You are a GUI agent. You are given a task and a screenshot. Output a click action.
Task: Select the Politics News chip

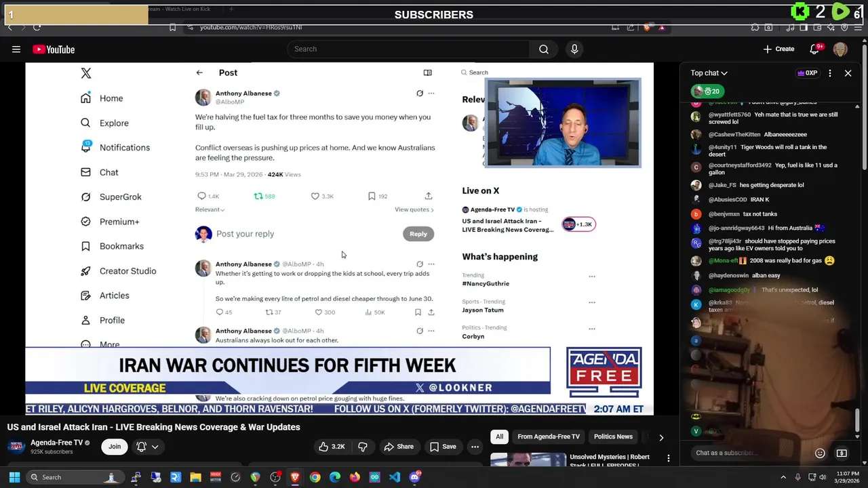pos(613,436)
